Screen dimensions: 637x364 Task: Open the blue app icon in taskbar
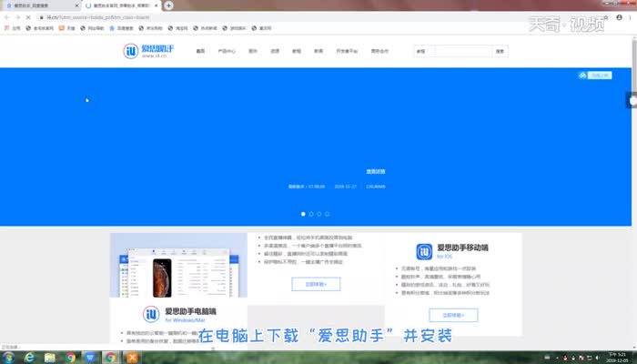[x=90, y=358]
